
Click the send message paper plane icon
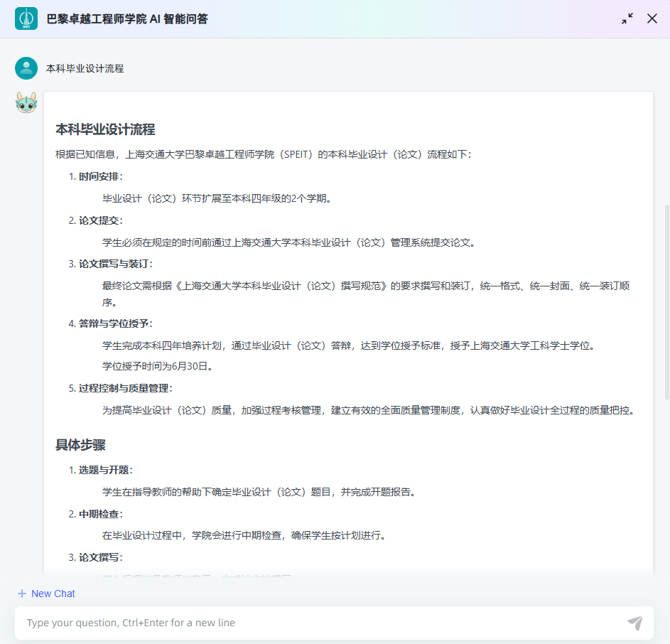point(635,623)
